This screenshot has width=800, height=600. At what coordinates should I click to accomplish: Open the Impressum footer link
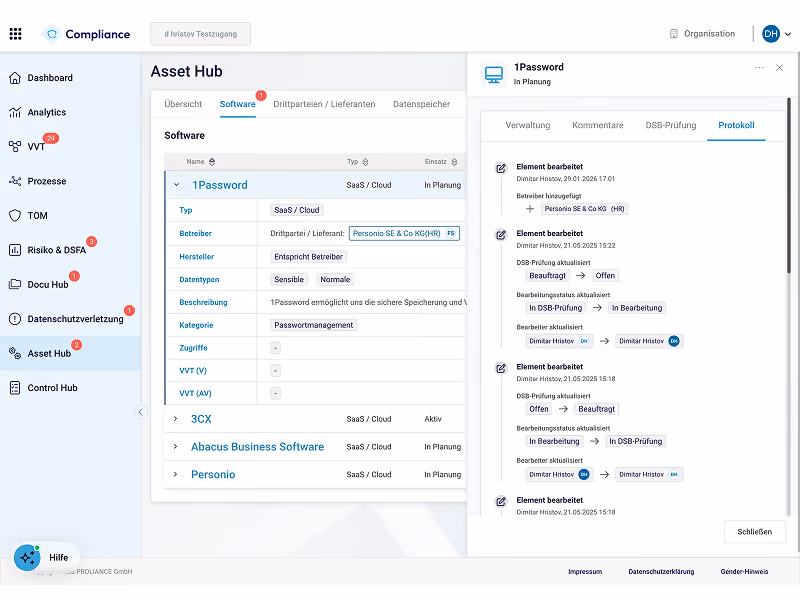point(585,571)
